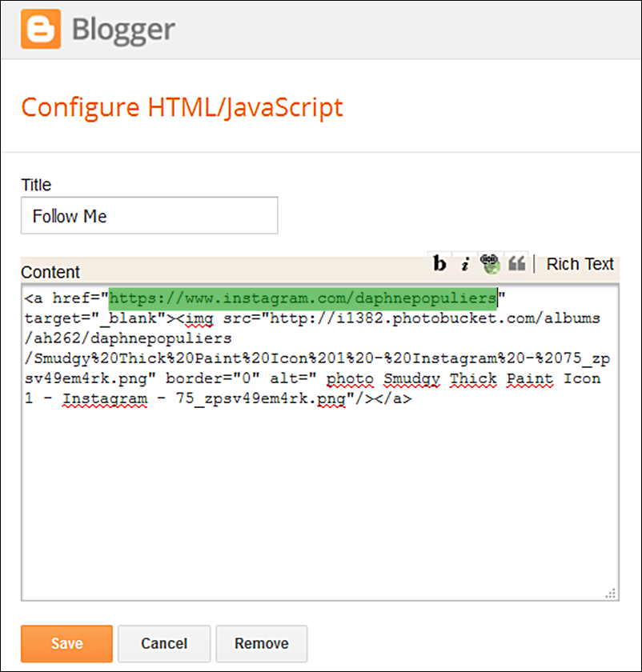Cancel the gadget configuration

pyautogui.click(x=164, y=644)
